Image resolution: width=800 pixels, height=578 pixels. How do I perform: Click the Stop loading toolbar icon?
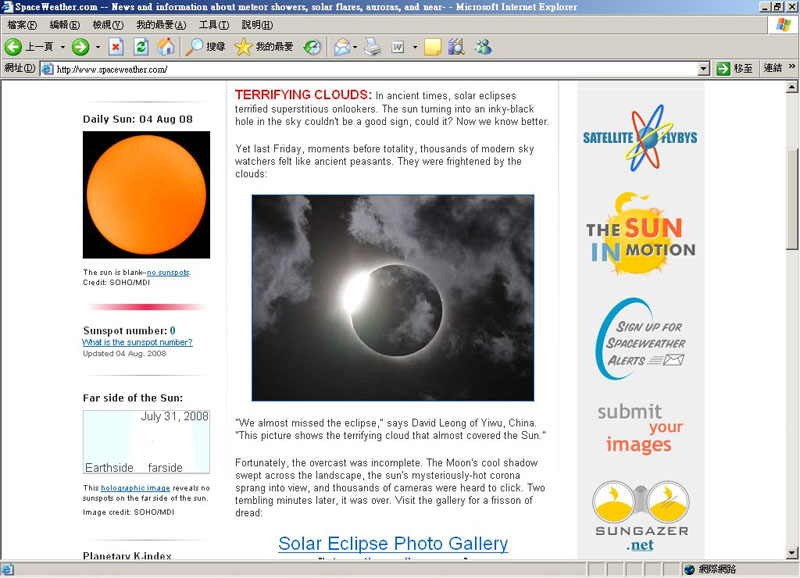tap(116, 47)
